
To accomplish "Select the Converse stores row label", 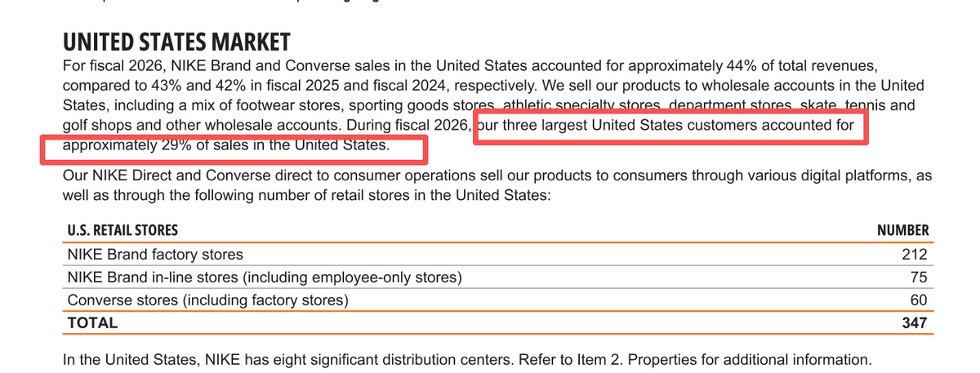I will [207, 300].
